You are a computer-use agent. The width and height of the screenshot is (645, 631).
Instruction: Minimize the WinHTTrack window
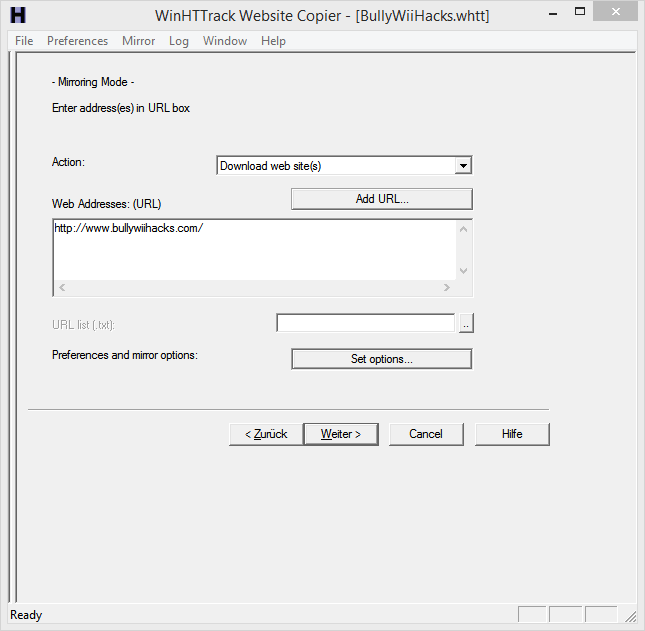click(553, 13)
